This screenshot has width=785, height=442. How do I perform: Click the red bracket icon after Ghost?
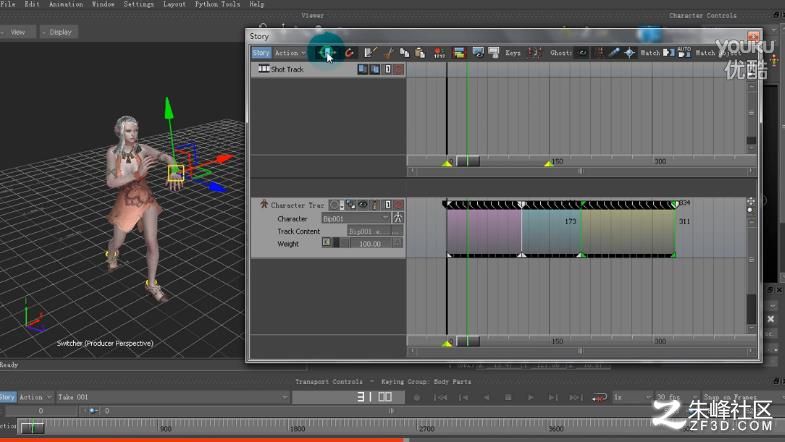[599, 53]
